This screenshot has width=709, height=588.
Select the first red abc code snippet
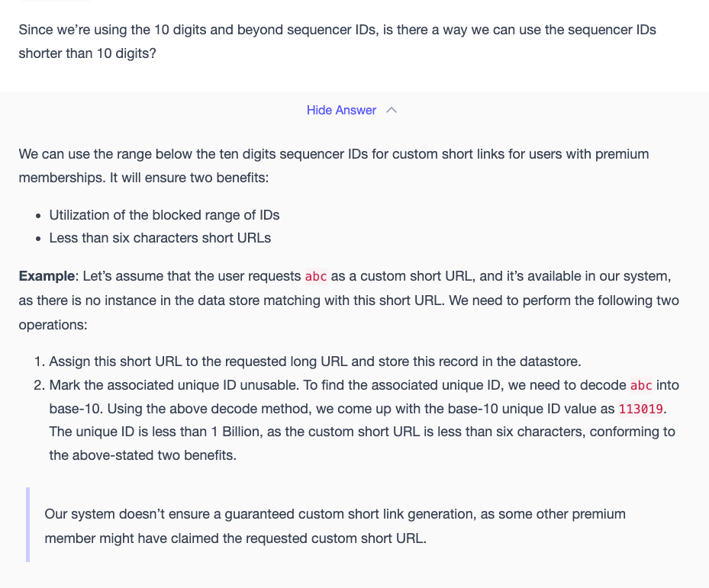316,276
